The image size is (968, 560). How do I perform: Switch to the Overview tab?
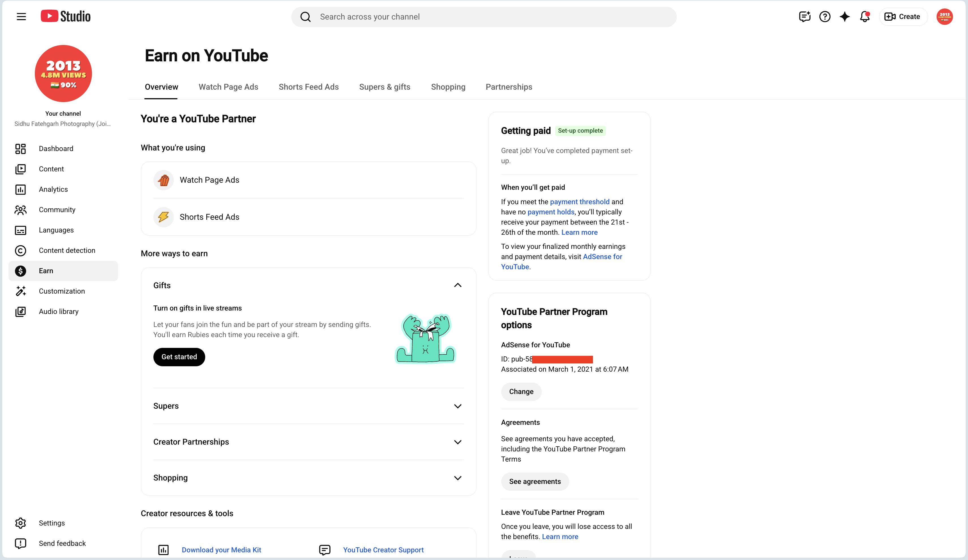click(x=161, y=87)
